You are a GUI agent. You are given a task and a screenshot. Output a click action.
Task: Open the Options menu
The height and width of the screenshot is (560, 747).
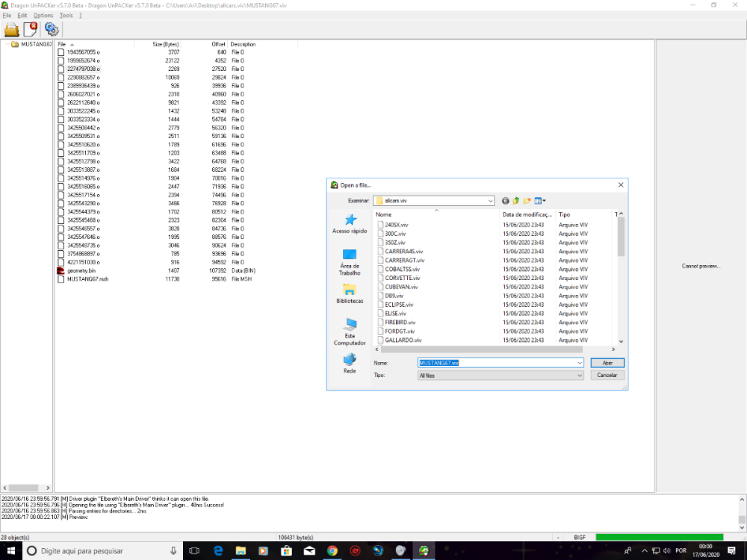[x=43, y=15]
